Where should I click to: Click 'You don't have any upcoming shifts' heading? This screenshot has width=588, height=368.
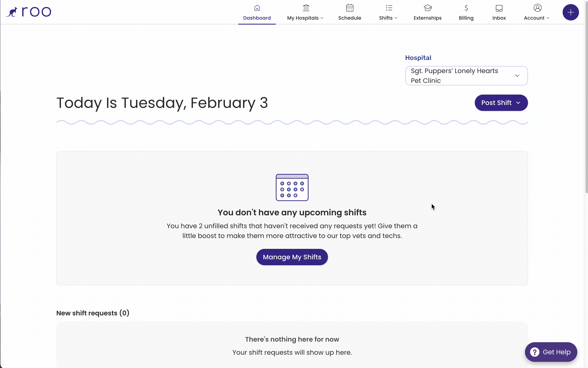point(292,212)
